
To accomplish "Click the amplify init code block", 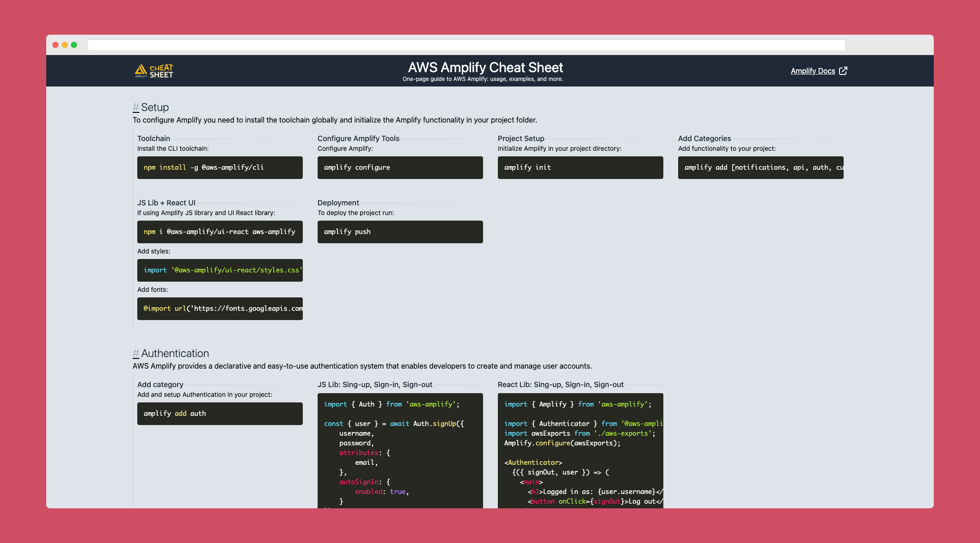I will [x=581, y=167].
